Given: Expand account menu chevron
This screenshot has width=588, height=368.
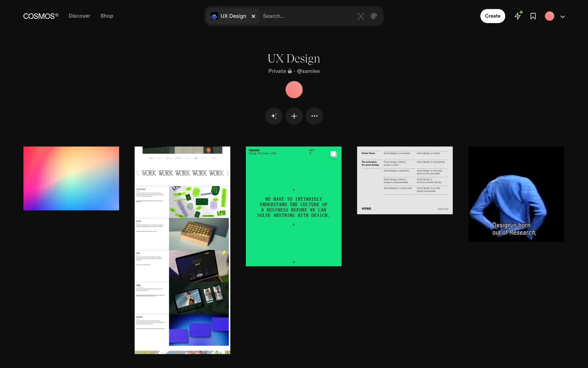Looking at the screenshot, I should coord(563,17).
